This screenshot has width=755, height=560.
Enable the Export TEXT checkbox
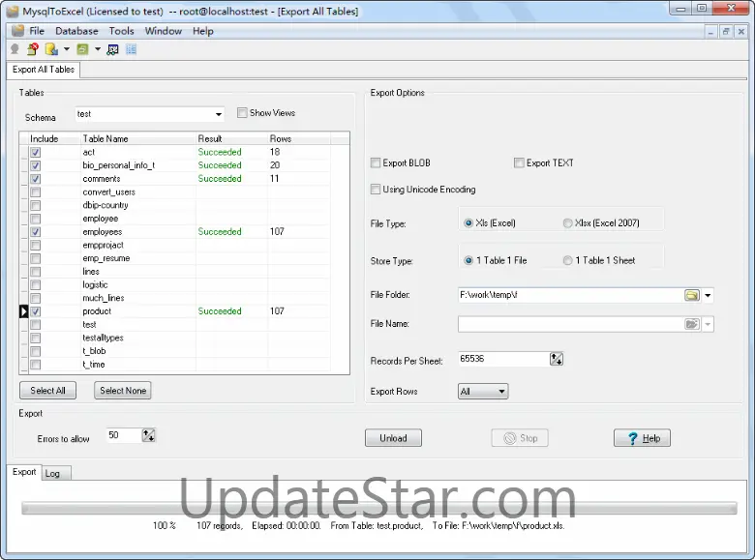pos(519,162)
